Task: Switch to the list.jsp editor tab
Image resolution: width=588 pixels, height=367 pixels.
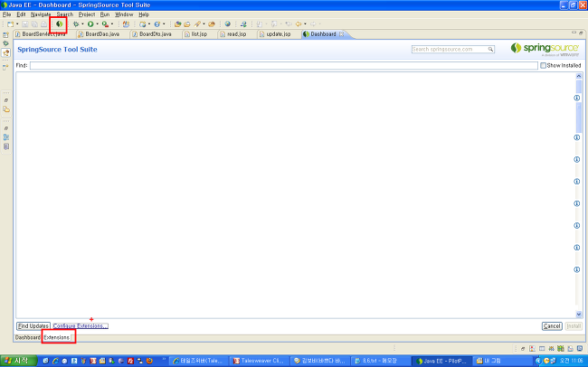Action: coord(199,34)
